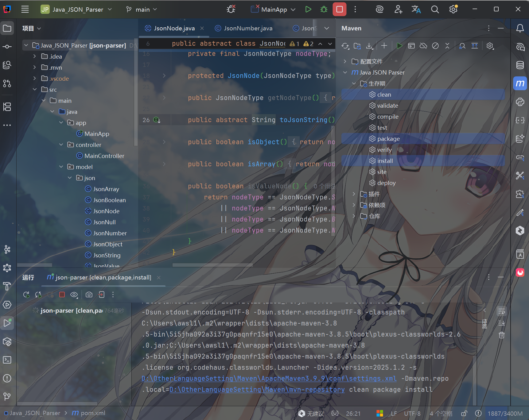Select the json-parser run tab
The width and height of the screenshot is (529, 420).
pyautogui.click(x=103, y=277)
